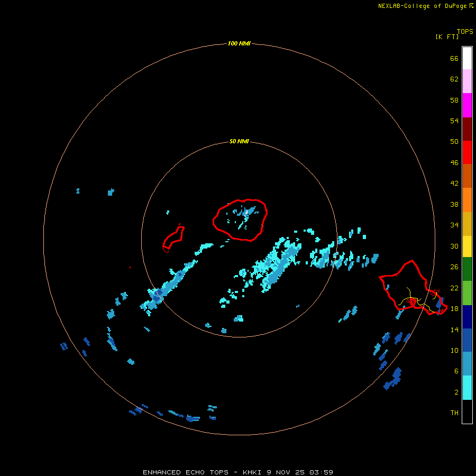Screen dimensions: 476x476
Task: Click the 100 NMI range ring label
Action: coord(239,43)
